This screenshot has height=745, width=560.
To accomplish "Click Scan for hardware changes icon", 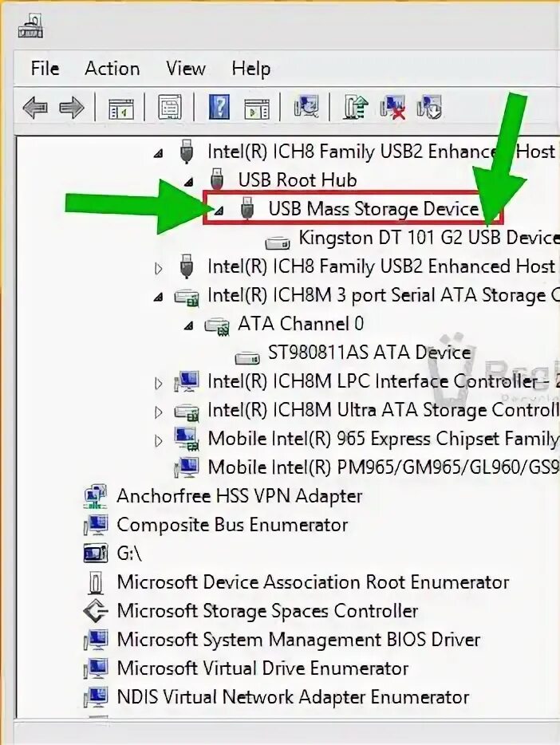I will [306, 106].
